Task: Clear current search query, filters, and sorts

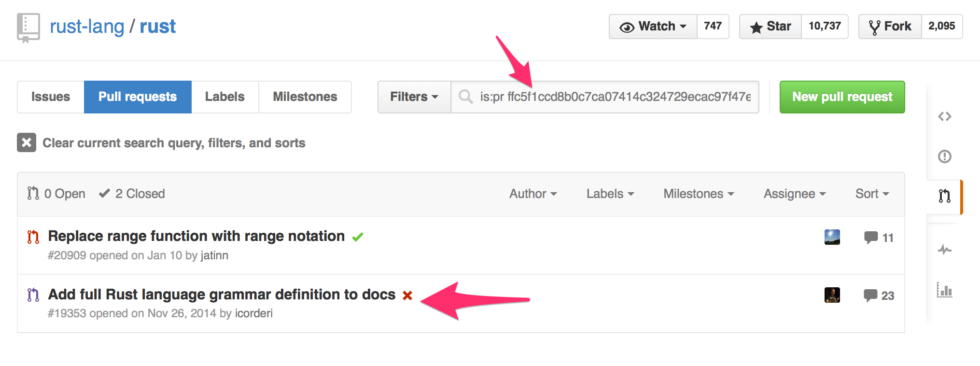Action: [x=173, y=142]
